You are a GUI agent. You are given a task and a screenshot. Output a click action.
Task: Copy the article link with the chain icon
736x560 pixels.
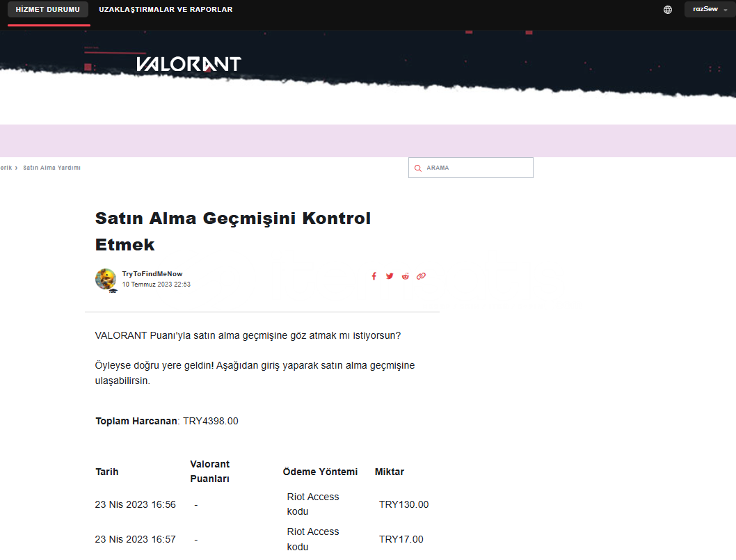pyautogui.click(x=421, y=276)
